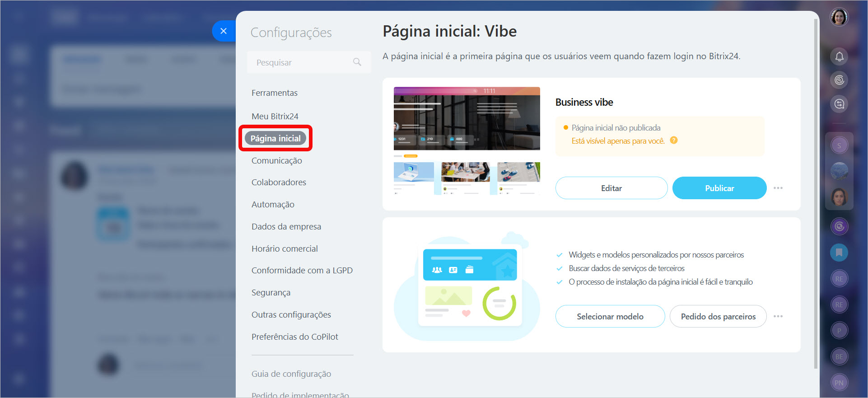The image size is (868, 398).
Task: Open the woman photo avatar chat in sidebar
Action: [839, 197]
